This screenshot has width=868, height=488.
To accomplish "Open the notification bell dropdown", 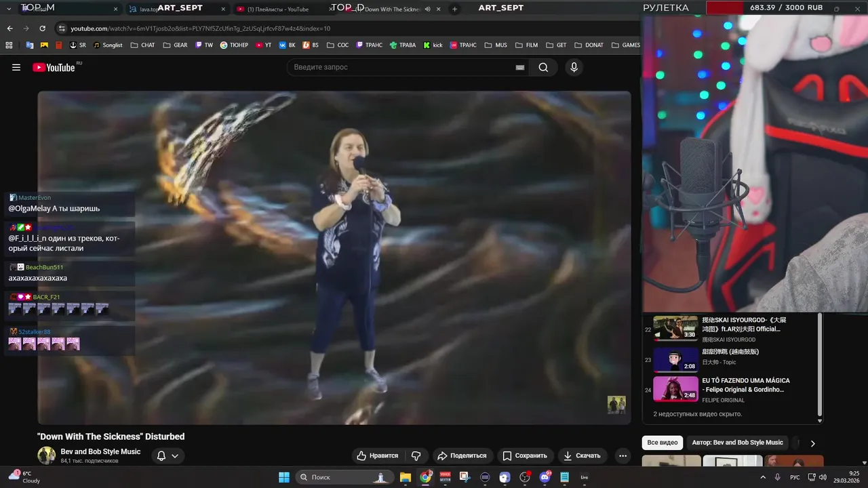I will point(167,455).
